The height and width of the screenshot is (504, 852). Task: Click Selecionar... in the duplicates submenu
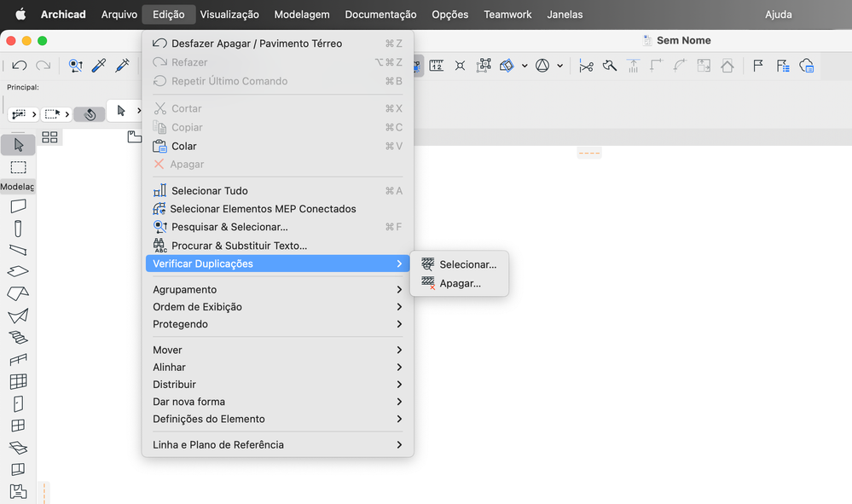(x=459, y=264)
